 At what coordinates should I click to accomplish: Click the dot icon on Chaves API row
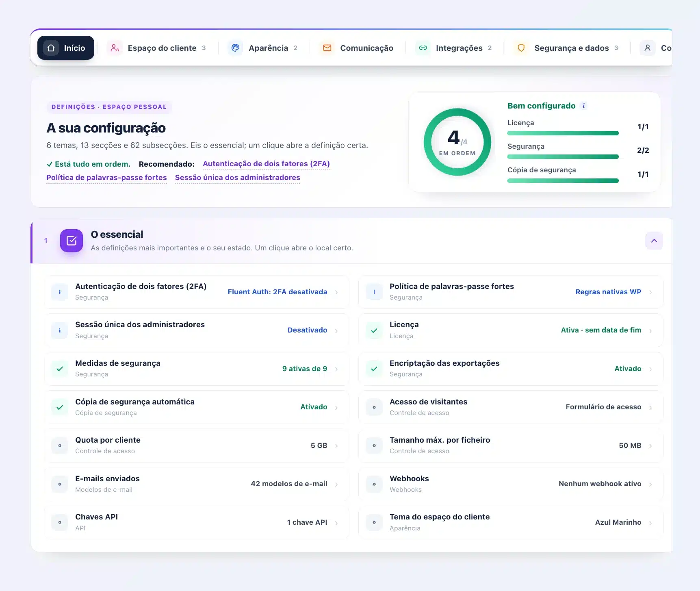point(60,522)
